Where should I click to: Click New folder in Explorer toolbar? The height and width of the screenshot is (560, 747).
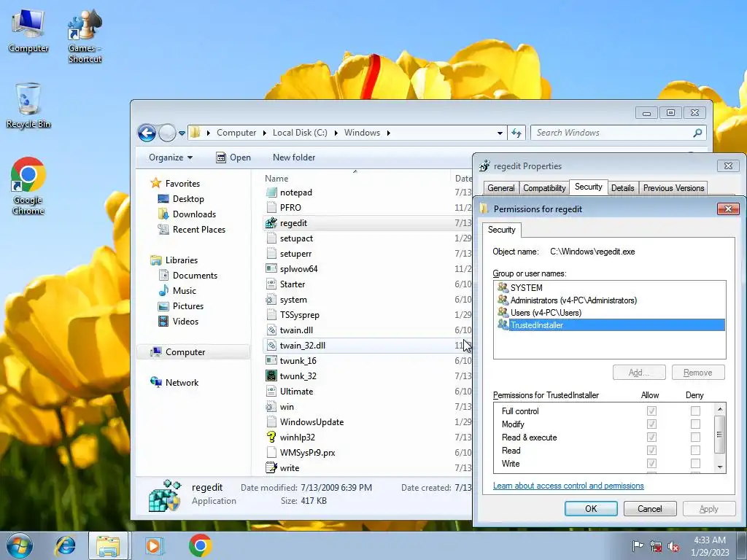coord(294,157)
